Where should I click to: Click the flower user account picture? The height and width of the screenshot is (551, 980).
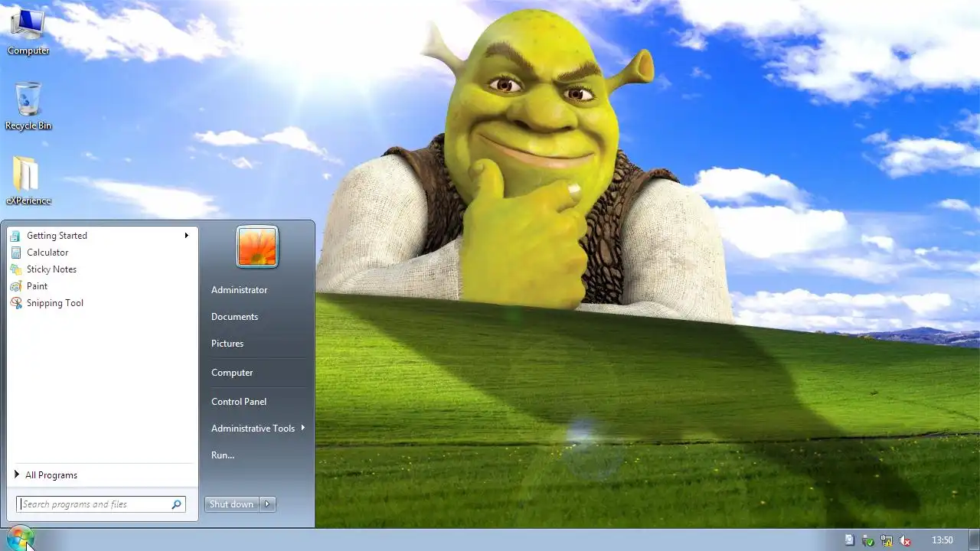click(x=257, y=247)
